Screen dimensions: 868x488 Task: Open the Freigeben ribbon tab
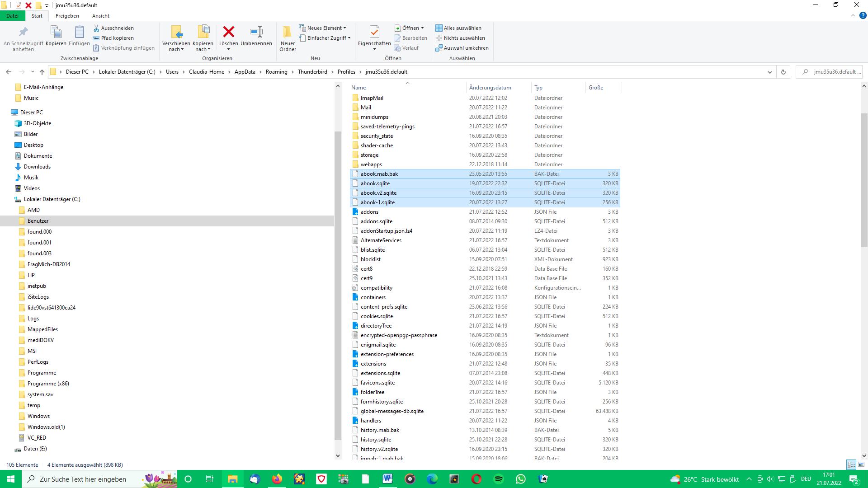pos(67,16)
